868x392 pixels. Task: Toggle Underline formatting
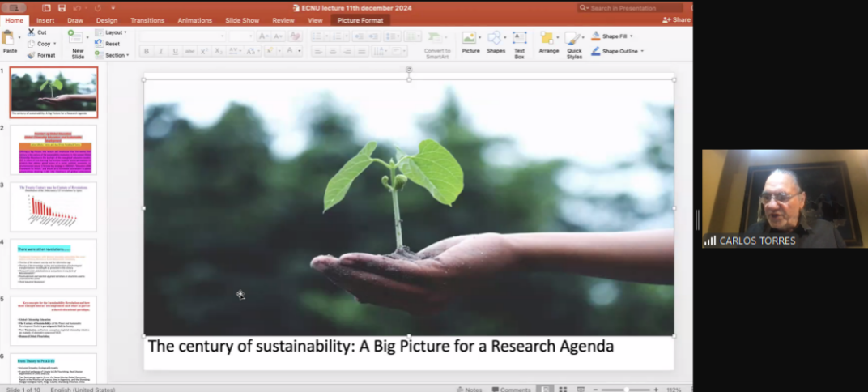tap(175, 52)
